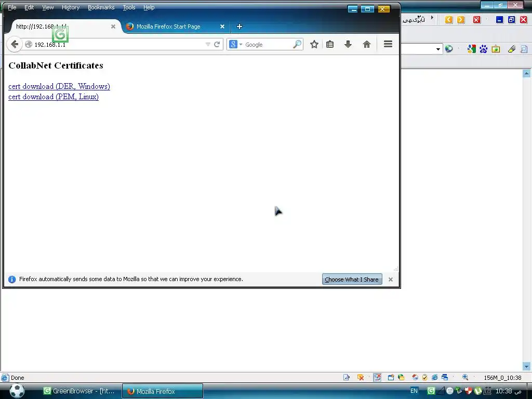
Task: Open the Firefox hamburger menu
Action: pos(388,44)
